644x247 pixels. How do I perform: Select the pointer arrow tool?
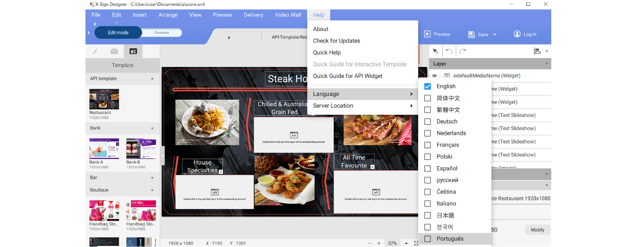click(435, 51)
